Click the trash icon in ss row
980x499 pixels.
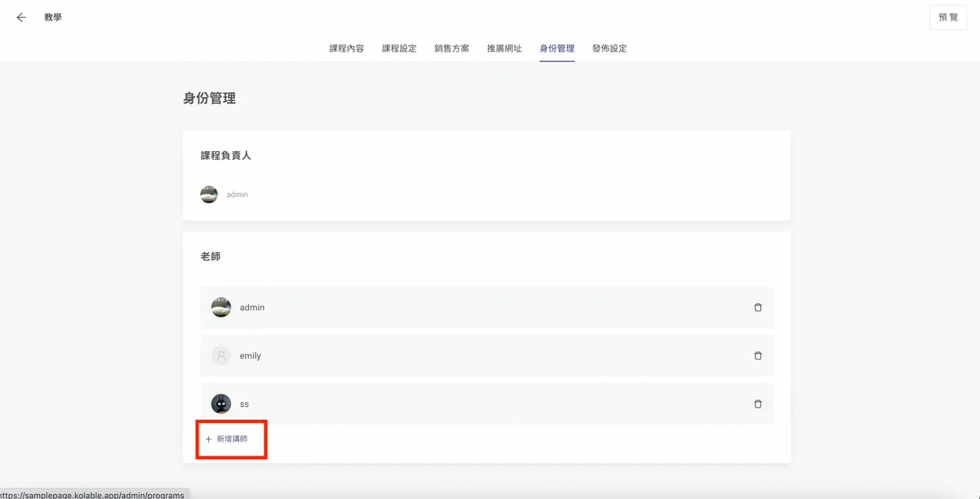pyautogui.click(x=758, y=404)
